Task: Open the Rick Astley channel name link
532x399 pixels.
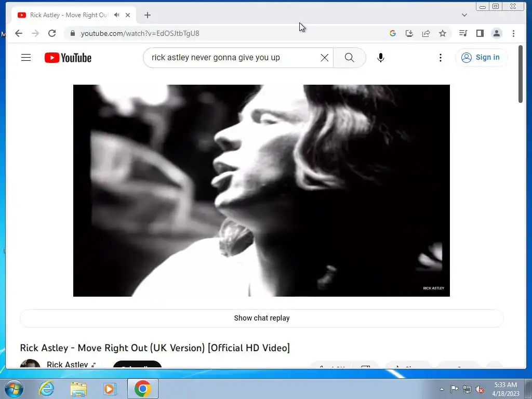Action: click(x=67, y=364)
